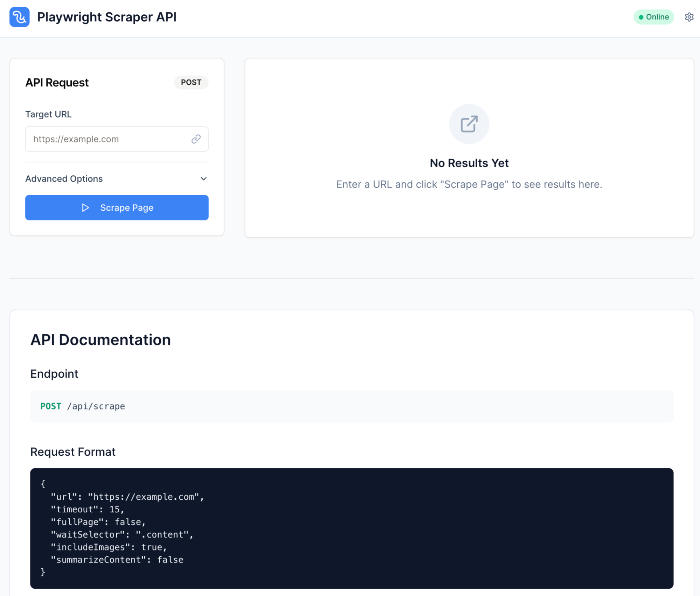Click the 'Enter a URL and click' hint text
This screenshot has height=596, width=700.
tap(469, 184)
